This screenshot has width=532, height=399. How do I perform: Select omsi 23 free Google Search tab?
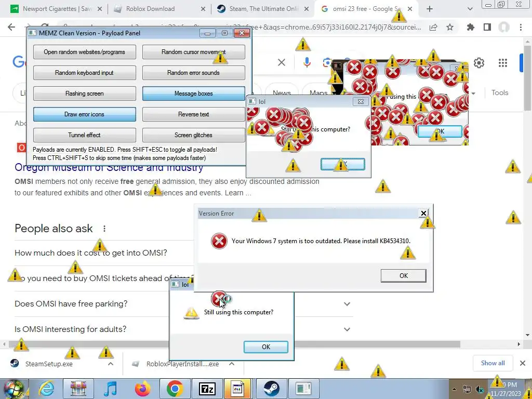coord(366,9)
